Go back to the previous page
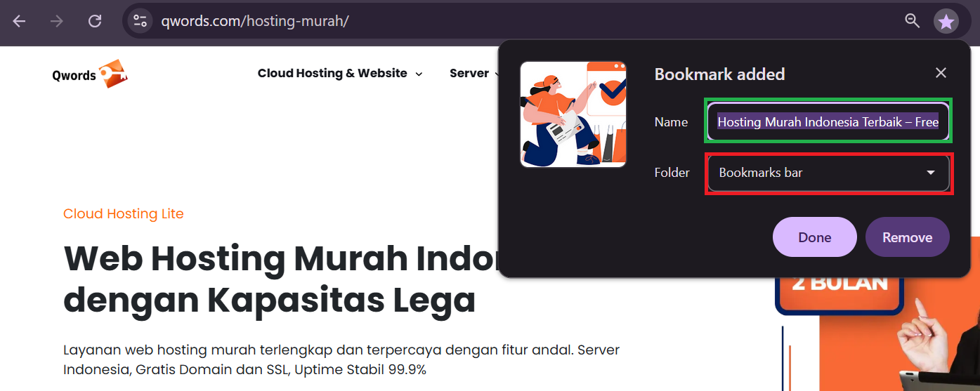 [19, 21]
